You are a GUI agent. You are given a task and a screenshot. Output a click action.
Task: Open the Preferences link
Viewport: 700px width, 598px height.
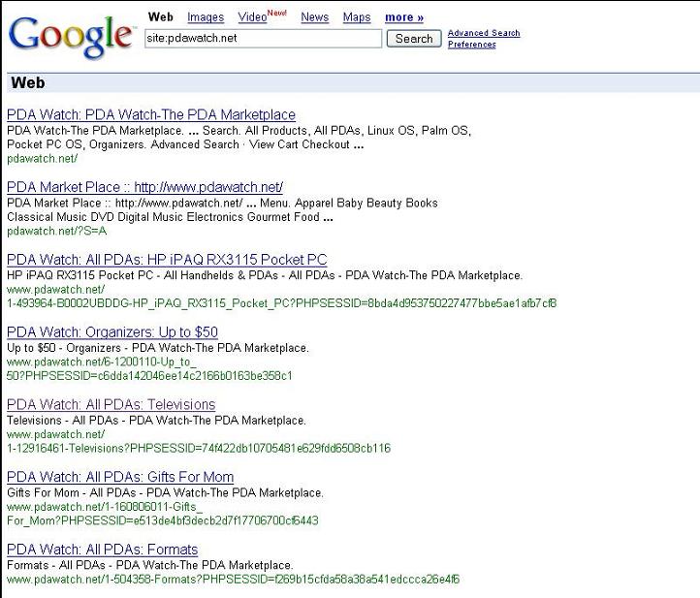[472, 45]
